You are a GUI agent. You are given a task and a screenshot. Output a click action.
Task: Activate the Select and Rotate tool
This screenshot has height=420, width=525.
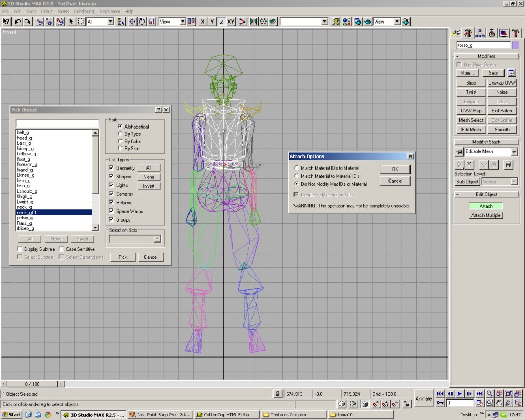[142, 22]
